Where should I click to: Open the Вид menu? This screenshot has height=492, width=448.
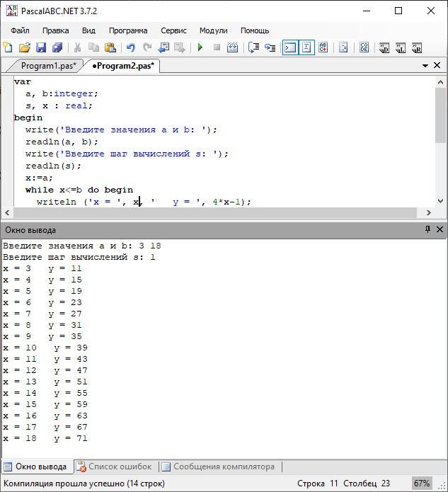point(88,30)
